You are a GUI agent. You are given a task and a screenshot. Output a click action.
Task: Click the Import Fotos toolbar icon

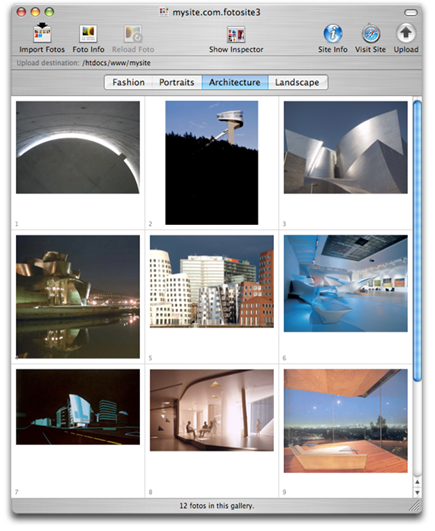pos(42,33)
